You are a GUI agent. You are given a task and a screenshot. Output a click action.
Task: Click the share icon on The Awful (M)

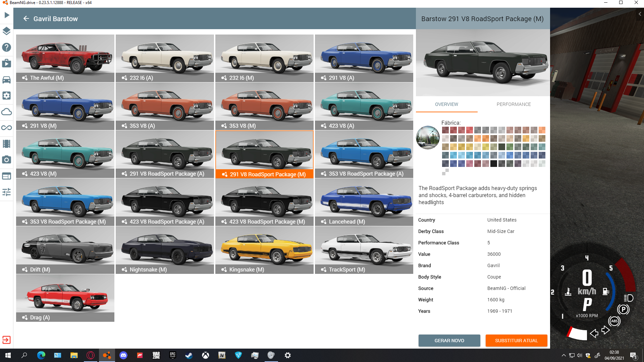[25, 78]
